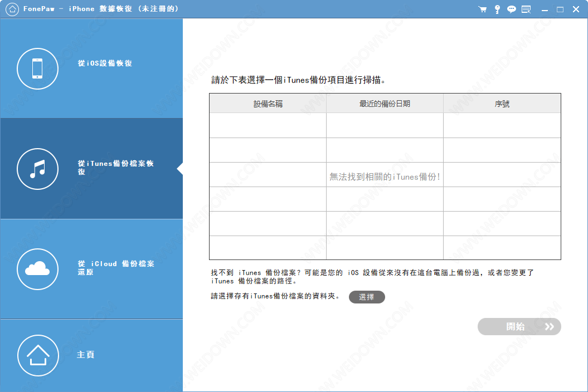This screenshot has width=588, height=392.
Task: Click the 請於下表選擇一個iTunes備份項目進行掃描 heading
Action: 299,80
